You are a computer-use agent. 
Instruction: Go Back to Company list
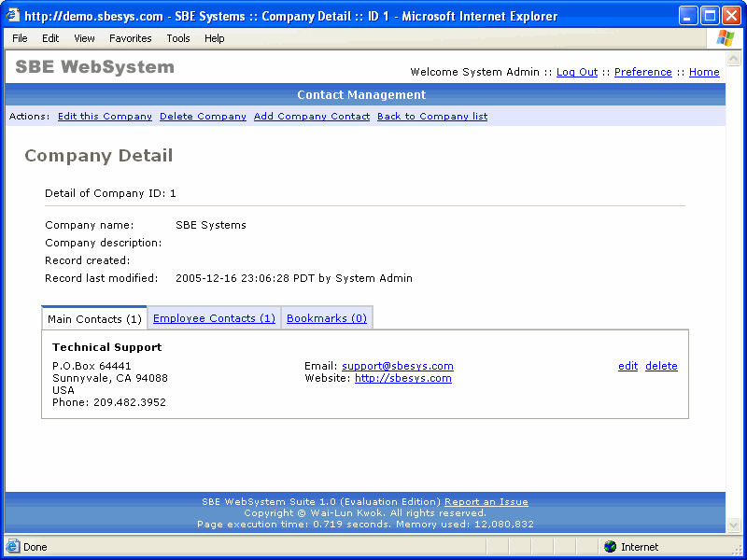coord(432,116)
